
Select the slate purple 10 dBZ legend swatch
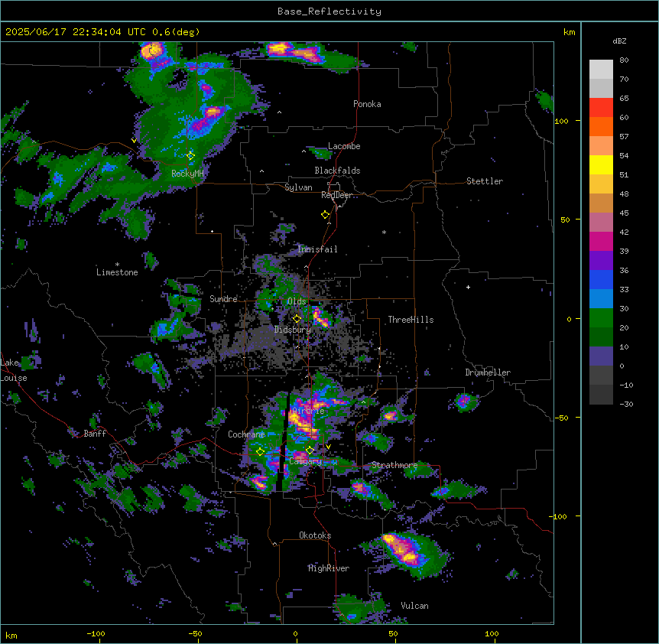pyautogui.click(x=601, y=356)
